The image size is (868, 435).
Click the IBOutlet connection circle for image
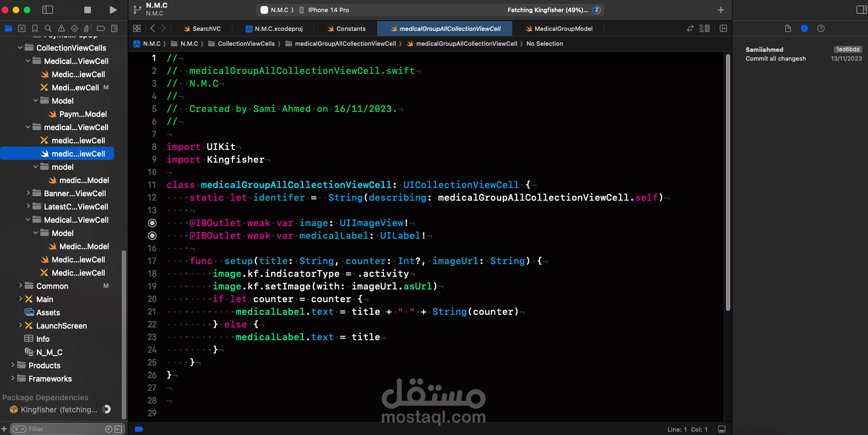(x=153, y=223)
